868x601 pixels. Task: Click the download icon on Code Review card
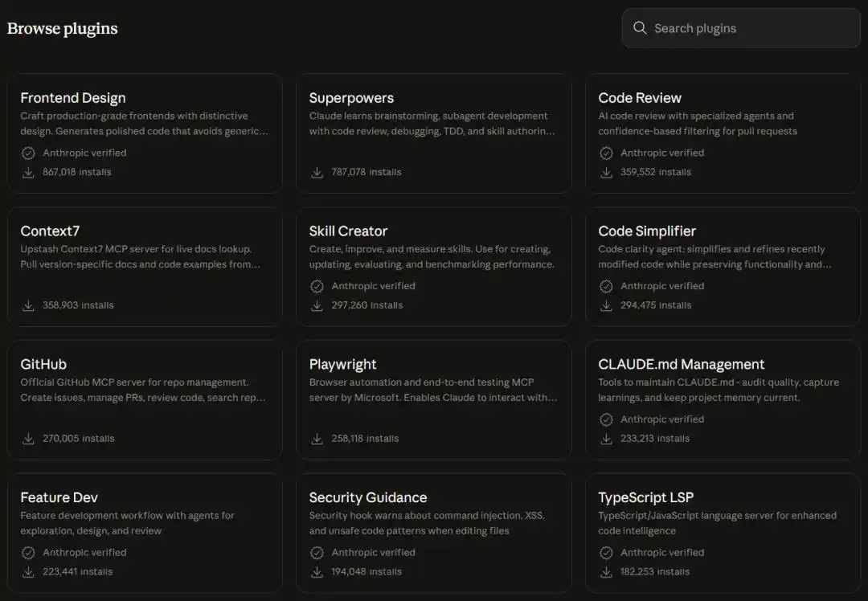606,172
